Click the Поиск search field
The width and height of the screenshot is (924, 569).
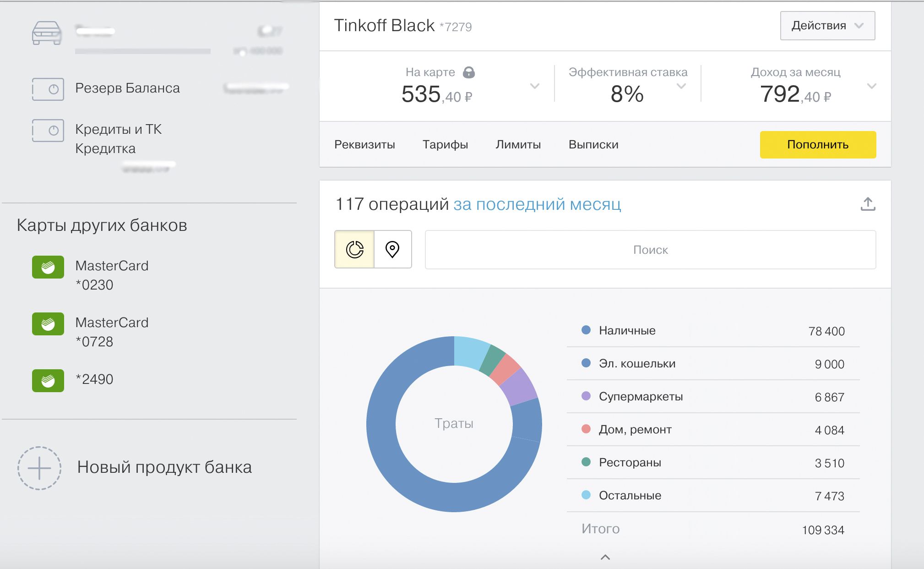[x=650, y=250]
